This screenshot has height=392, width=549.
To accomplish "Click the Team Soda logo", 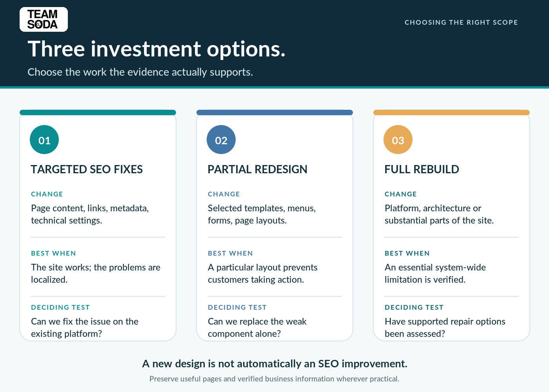I will (44, 19).
